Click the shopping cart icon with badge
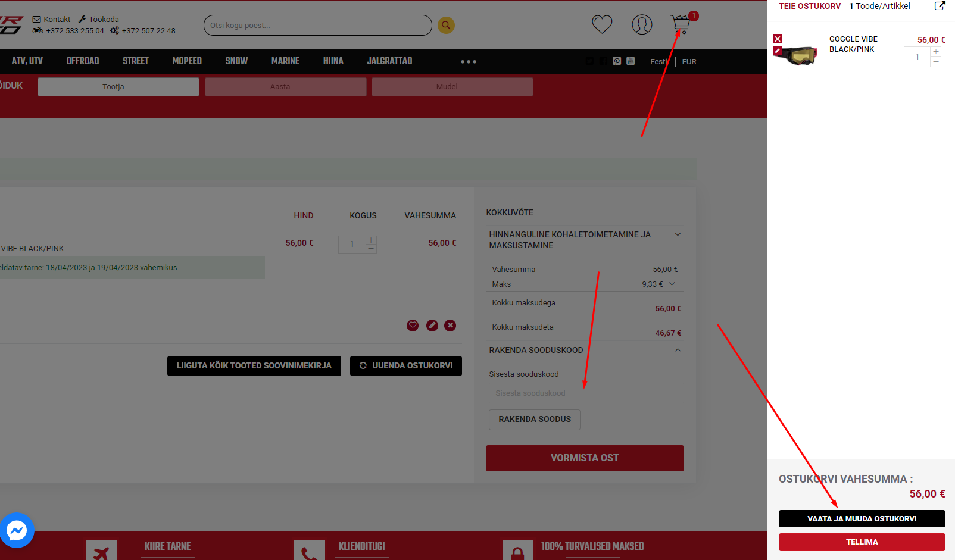 coord(681,24)
